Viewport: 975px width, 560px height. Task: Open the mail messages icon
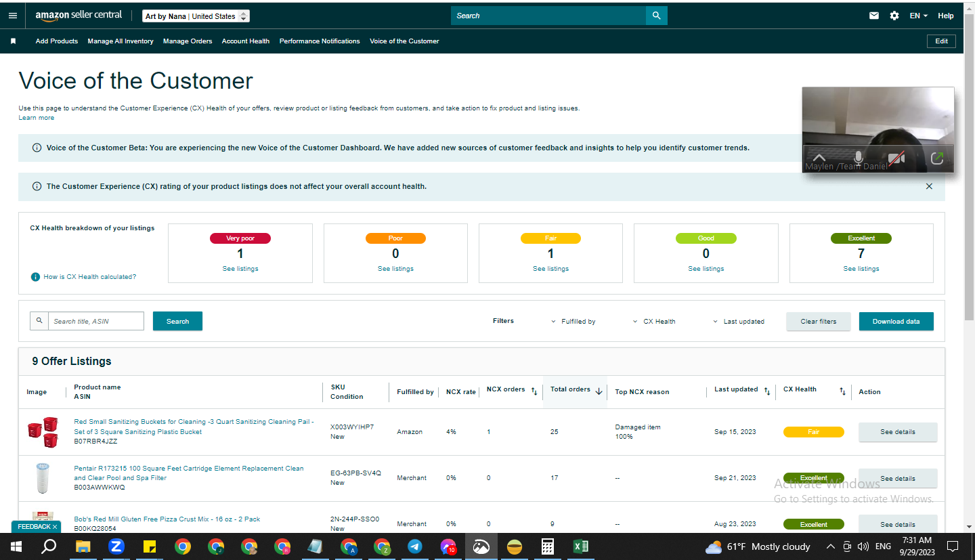pos(874,16)
